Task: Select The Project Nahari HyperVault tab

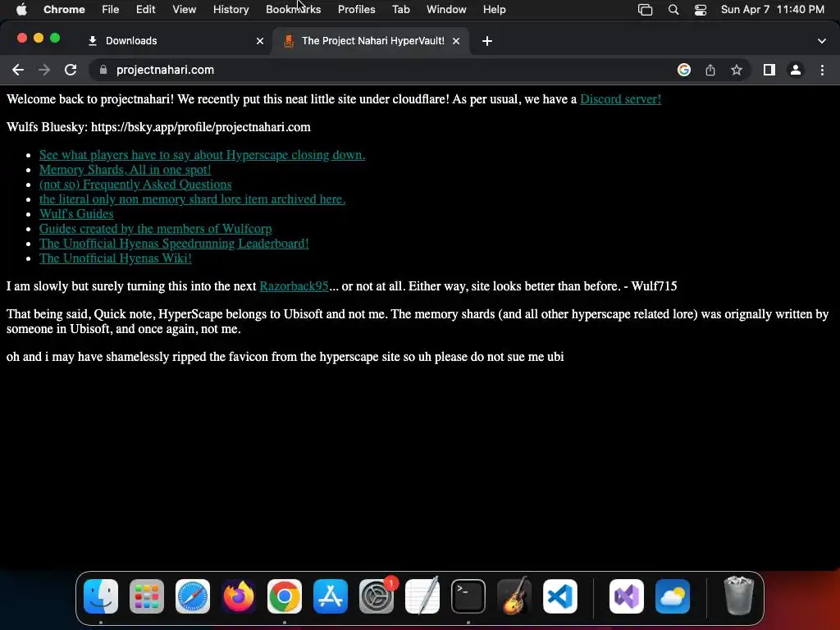Action: point(372,41)
